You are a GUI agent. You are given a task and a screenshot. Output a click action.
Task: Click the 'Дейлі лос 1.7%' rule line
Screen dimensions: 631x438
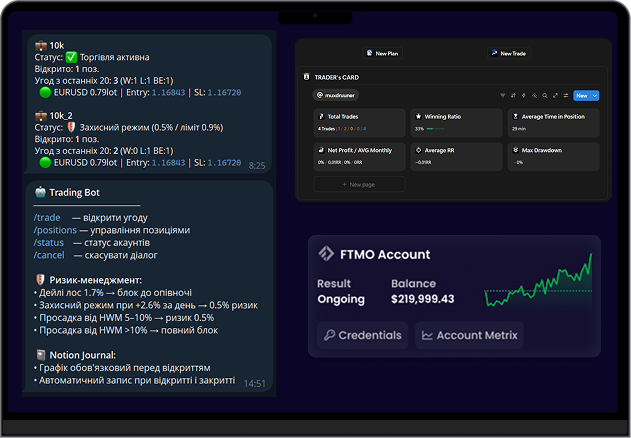pyautogui.click(x=113, y=293)
